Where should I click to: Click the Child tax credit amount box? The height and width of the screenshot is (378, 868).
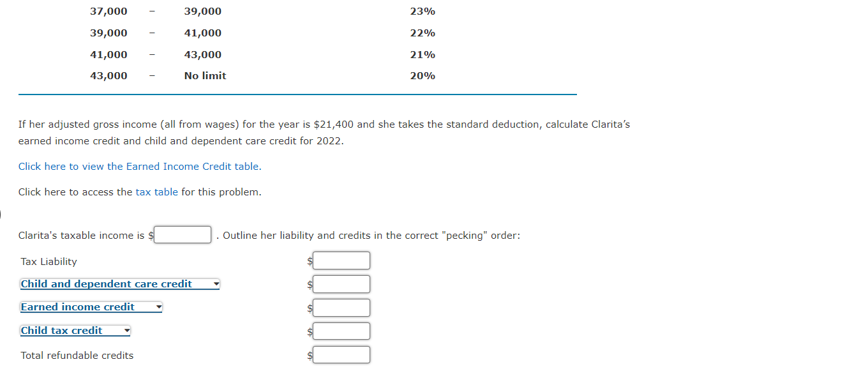coord(341,331)
